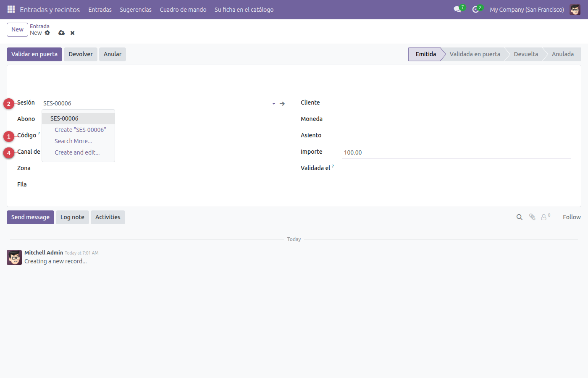This screenshot has width=588, height=378.
Task: Set status to Validada en puerta
Action: click(x=475, y=54)
